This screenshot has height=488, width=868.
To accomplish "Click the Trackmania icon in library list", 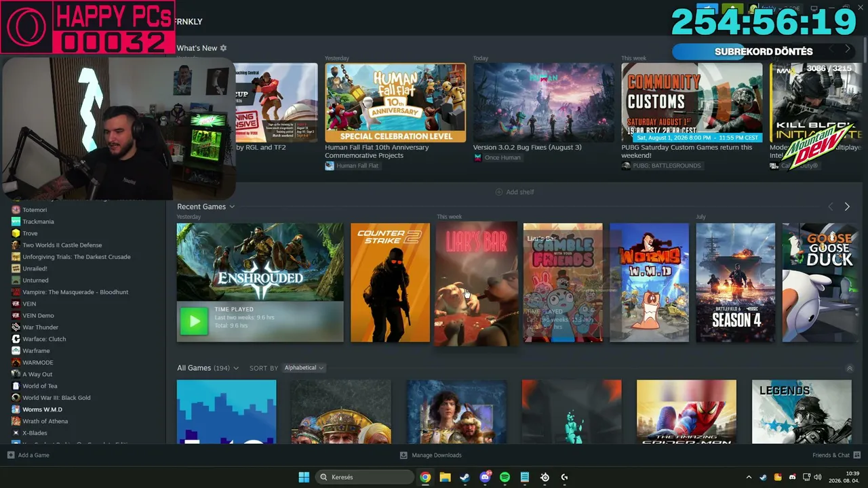I will click(x=16, y=222).
